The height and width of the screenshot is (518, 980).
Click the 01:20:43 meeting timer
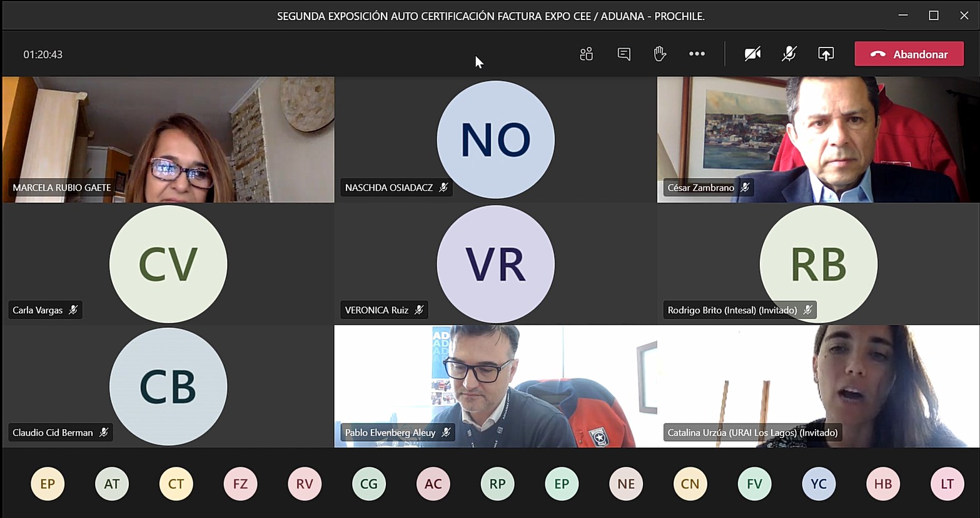coord(43,54)
